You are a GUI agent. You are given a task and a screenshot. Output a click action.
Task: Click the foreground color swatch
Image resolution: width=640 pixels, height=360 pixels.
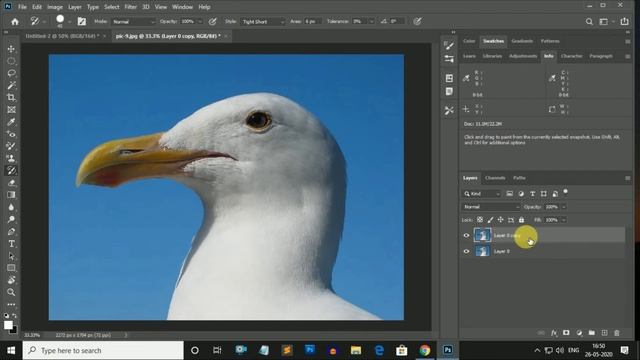[8, 325]
